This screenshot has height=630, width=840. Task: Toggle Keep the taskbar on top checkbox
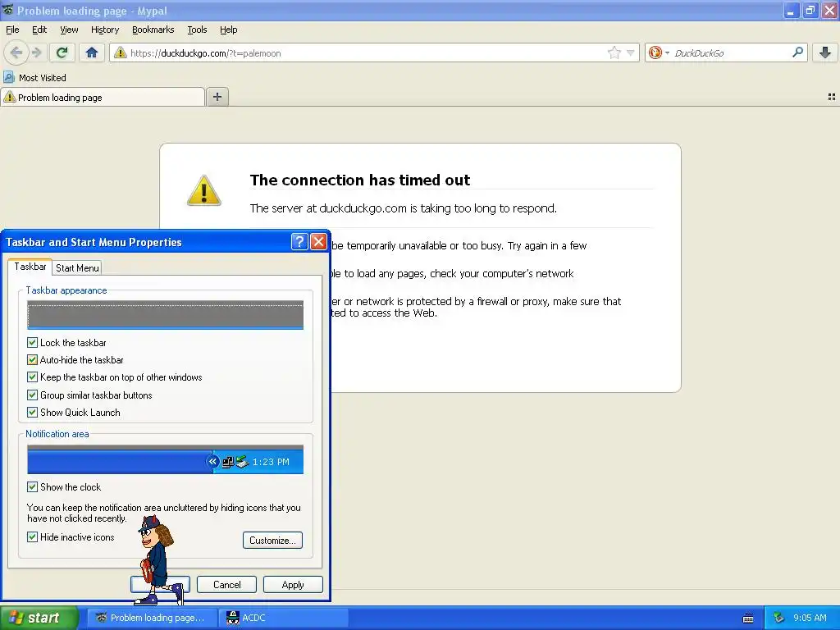pos(32,377)
